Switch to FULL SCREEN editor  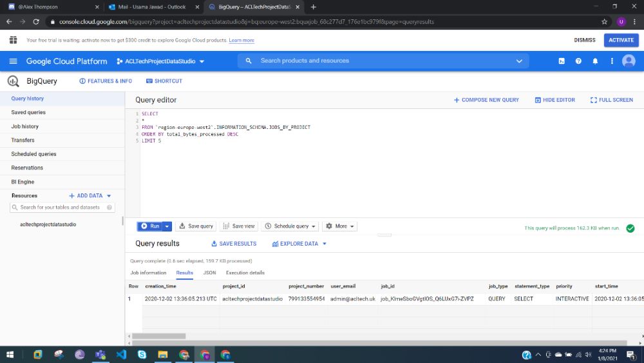pos(612,100)
